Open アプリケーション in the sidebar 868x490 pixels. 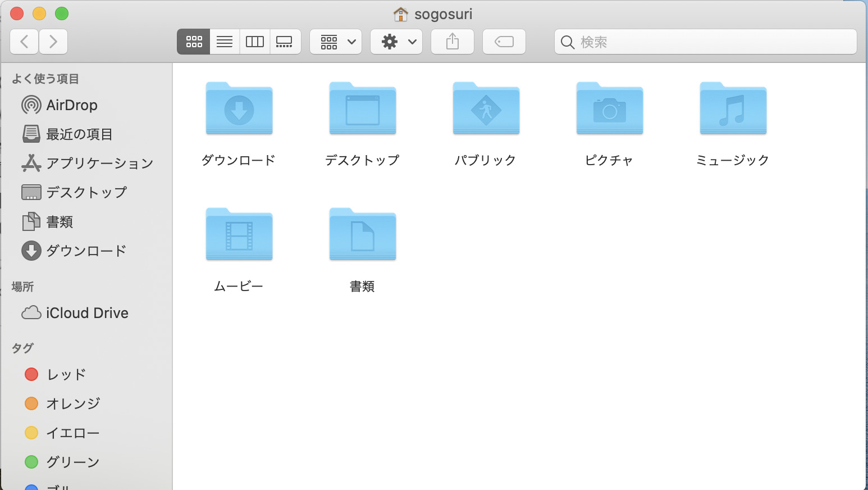tap(100, 164)
